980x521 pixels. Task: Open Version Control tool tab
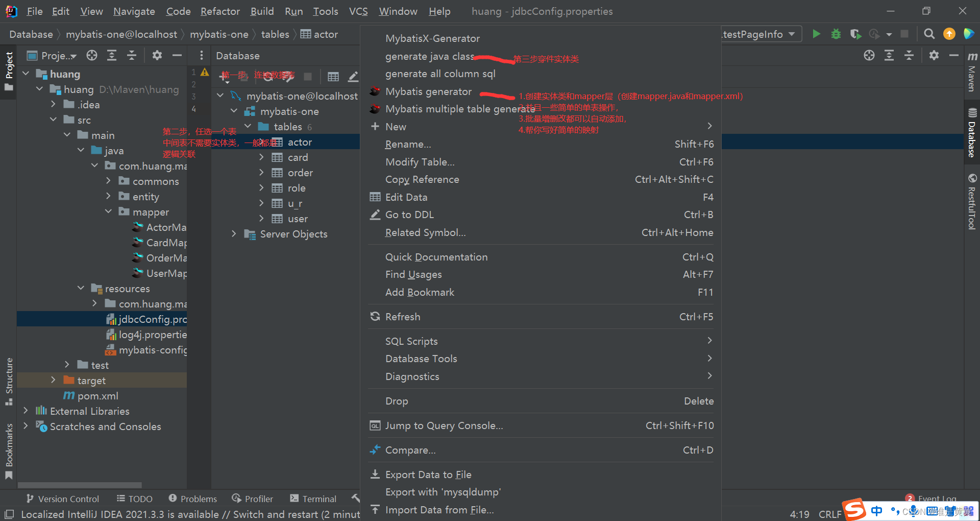[63, 499]
